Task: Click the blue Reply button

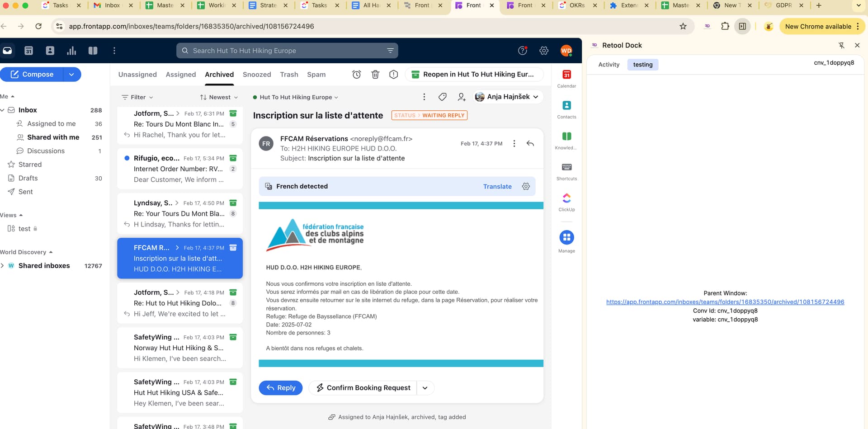Action: tap(281, 388)
